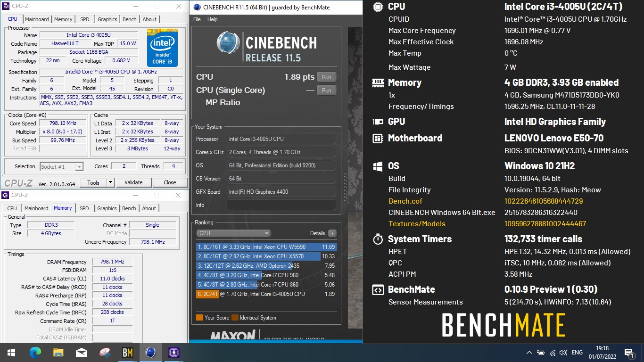Open the Socket #1 selection dropdown
The width and height of the screenshot is (644, 362).
[x=61, y=166]
